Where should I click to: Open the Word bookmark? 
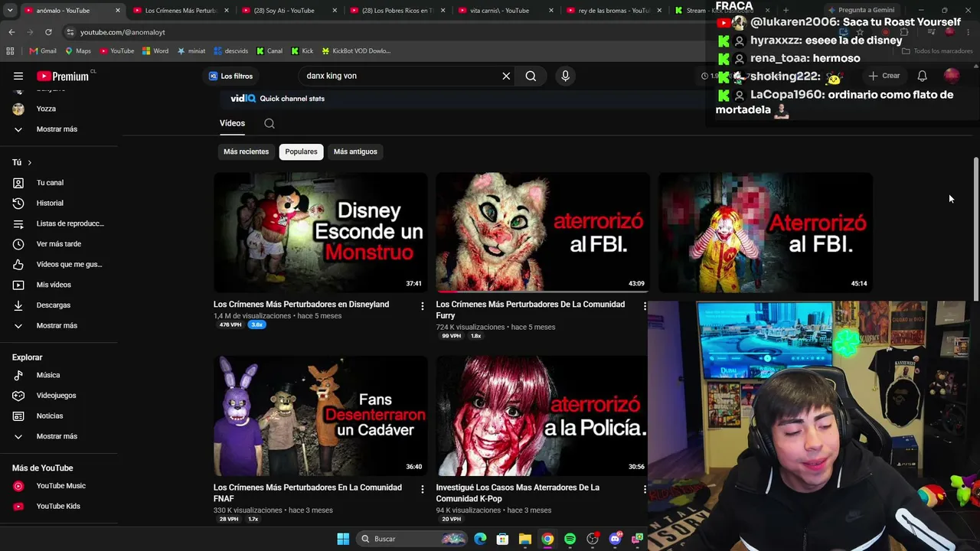(155, 51)
